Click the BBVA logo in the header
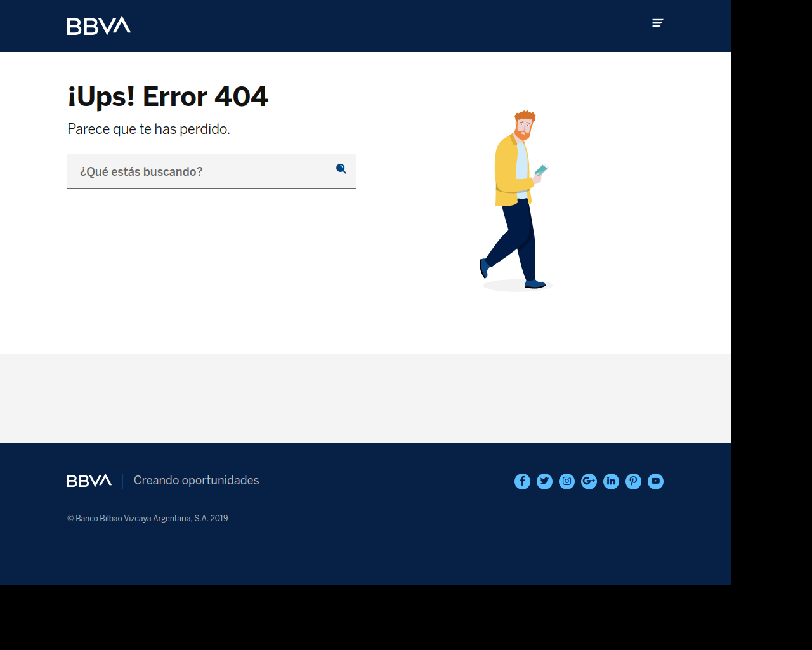 (x=99, y=25)
